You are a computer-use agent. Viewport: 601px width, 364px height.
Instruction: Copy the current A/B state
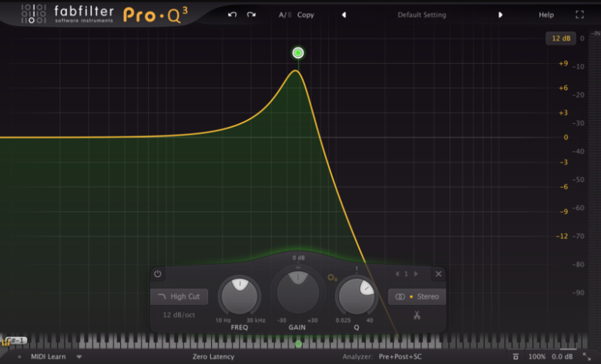click(x=305, y=15)
